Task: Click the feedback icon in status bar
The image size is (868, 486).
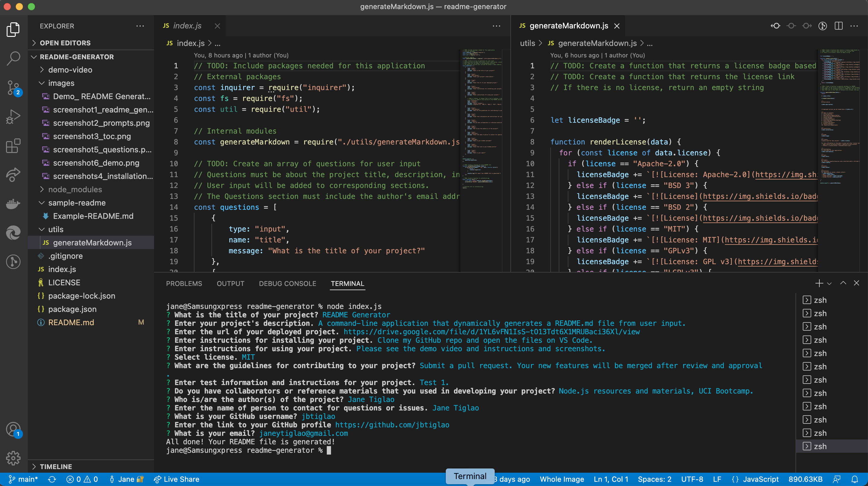Action: pos(837,479)
